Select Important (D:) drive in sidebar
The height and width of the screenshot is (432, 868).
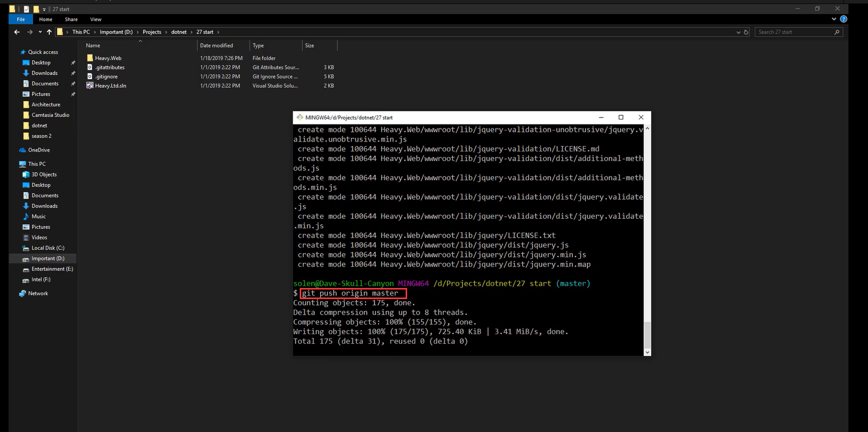(48, 259)
